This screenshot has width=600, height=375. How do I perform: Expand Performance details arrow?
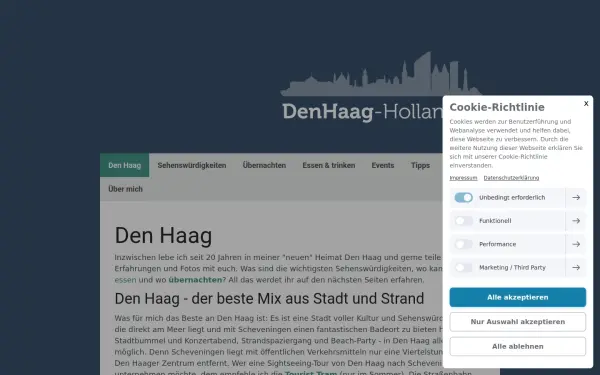[576, 244]
